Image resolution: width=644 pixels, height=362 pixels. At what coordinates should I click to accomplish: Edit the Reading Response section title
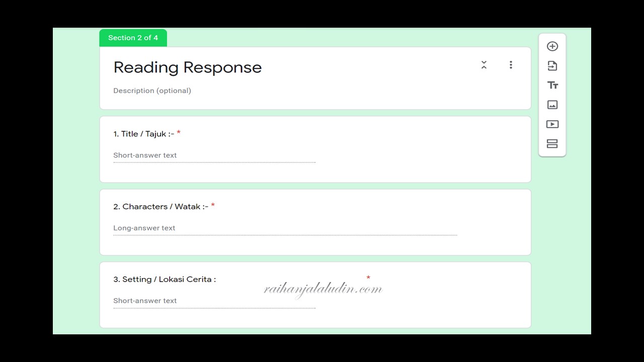[x=188, y=67]
